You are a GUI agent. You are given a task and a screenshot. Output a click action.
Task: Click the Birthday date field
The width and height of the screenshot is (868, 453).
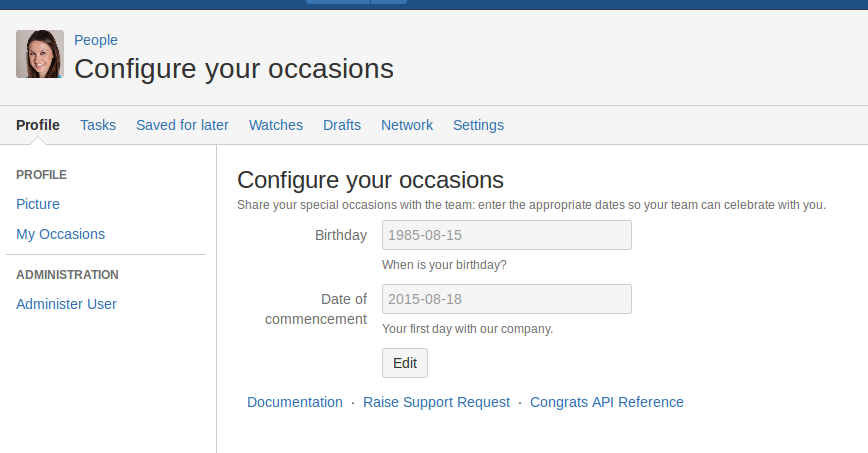click(x=506, y=235)
